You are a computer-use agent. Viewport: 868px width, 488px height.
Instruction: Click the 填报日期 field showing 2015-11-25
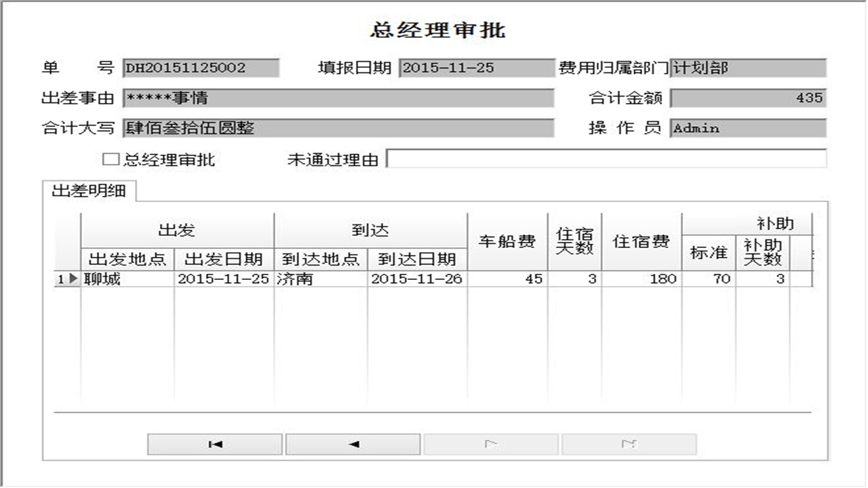475,67
